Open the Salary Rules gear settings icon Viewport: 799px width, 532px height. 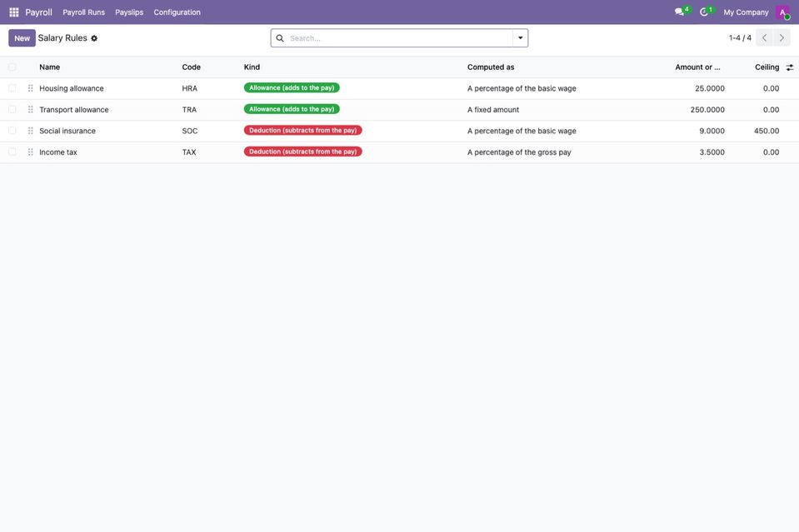[94, 38]
